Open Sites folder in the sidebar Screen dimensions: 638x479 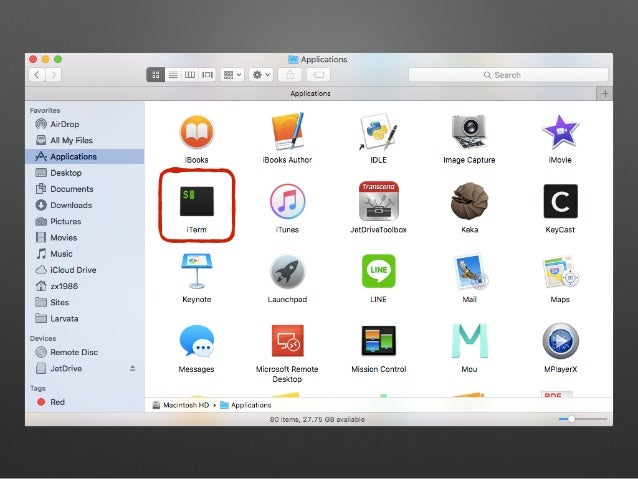(85, 302)
